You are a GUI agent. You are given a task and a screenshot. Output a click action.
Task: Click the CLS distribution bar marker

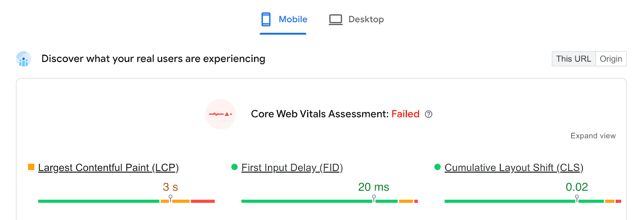point(577,198)
